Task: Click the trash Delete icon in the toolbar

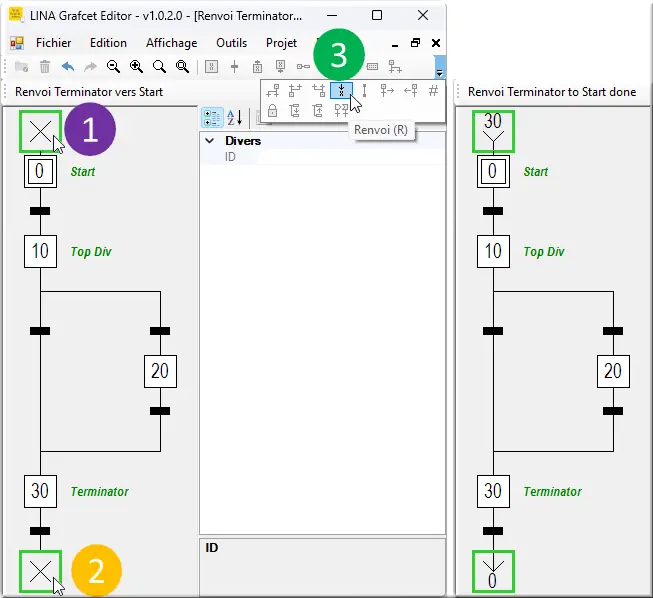Action: point(45,67)
